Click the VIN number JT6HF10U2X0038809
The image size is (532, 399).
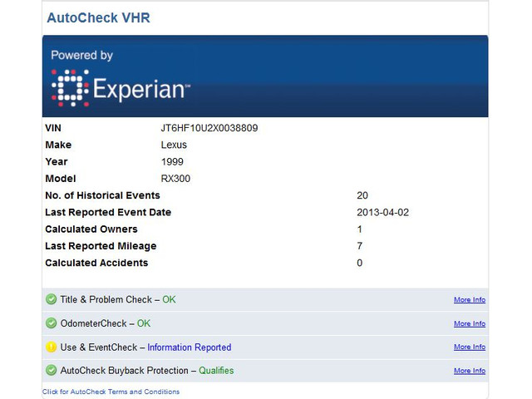coord(214,129)
